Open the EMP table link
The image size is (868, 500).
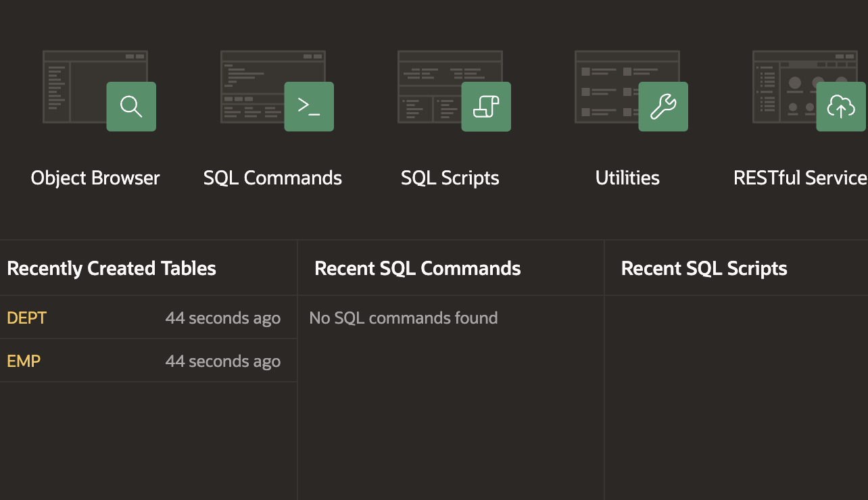[x=24, y=361]
